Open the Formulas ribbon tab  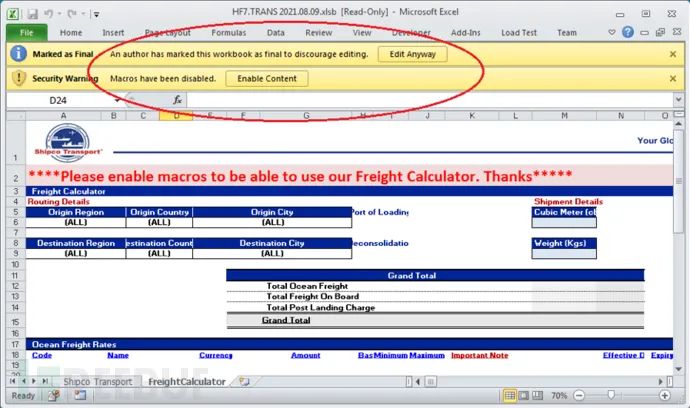(228, 33)
